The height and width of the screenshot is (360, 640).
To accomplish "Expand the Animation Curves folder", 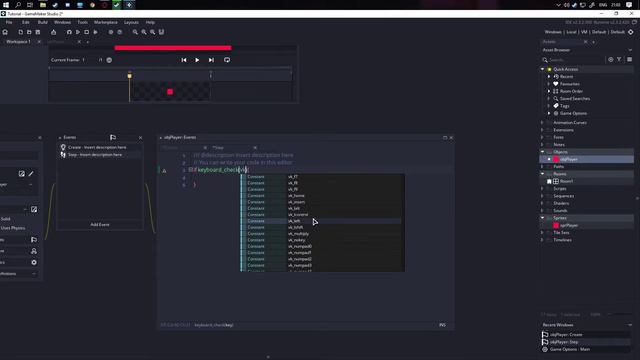I will [542, 122].
